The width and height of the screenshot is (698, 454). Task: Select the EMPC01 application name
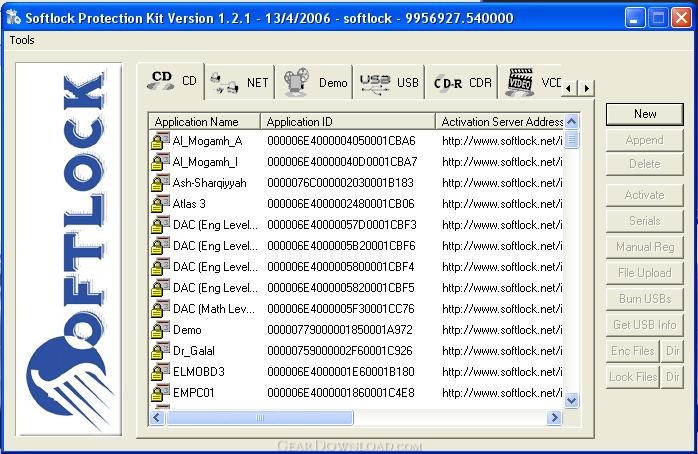coord(194,393)
